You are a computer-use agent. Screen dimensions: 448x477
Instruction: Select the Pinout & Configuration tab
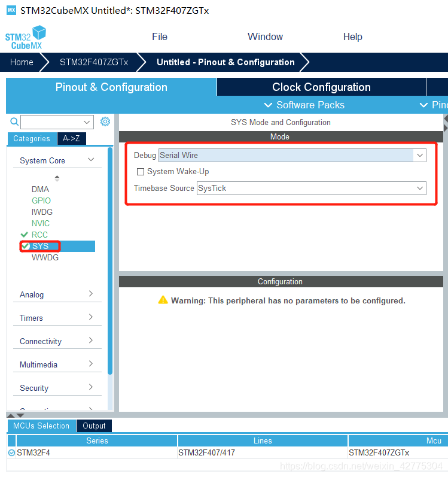(x=111, y=87)
